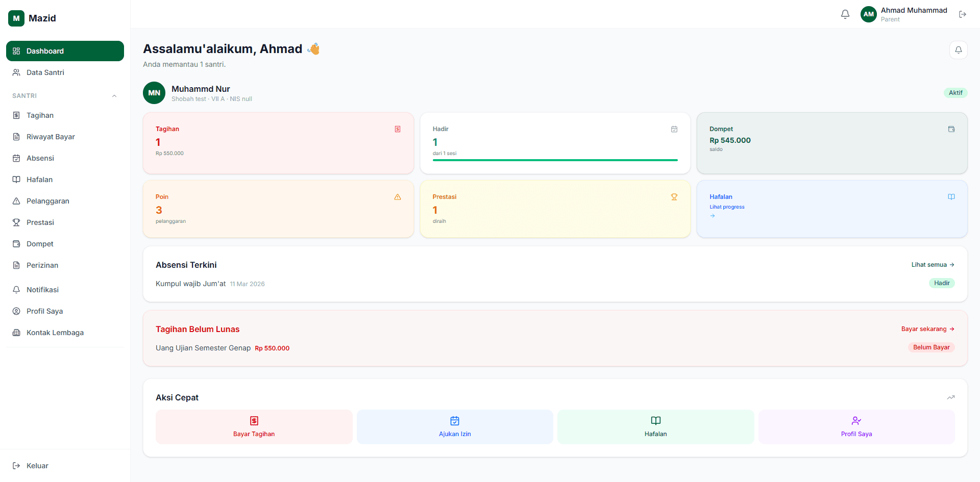The height and width of the screenshot is (482, 980).
Task: Click the green attendance progress bar
Action: coord(555,160)
